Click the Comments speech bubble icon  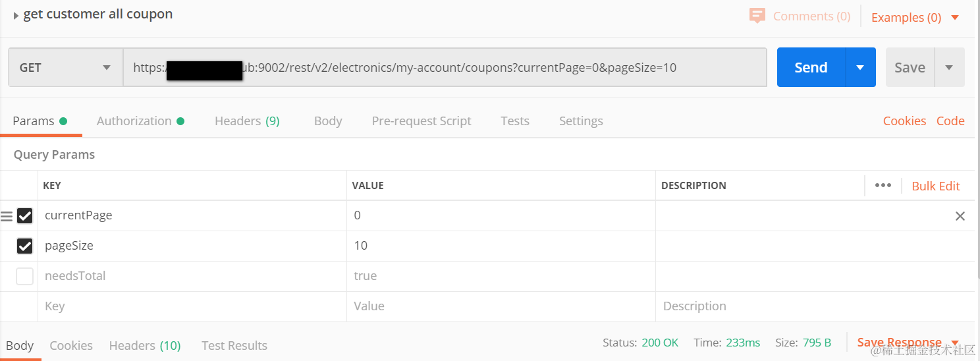pyautogui.click(x=757, y=16)
